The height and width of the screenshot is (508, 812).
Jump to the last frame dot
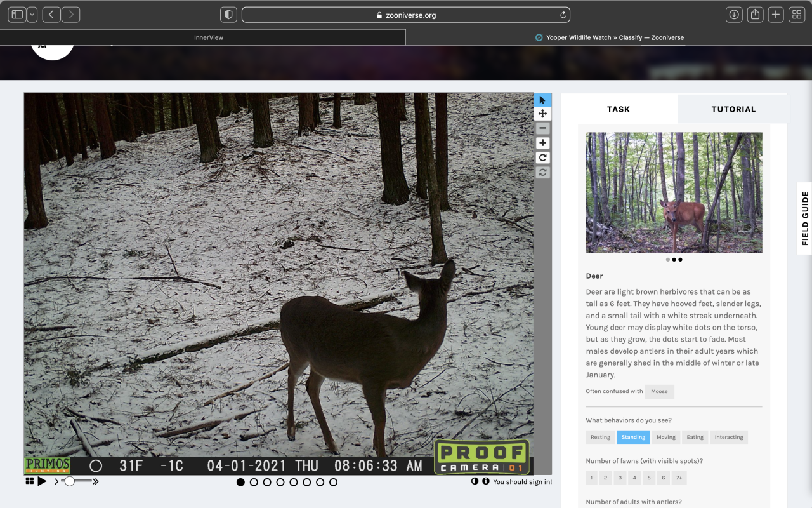click(334, 482)
